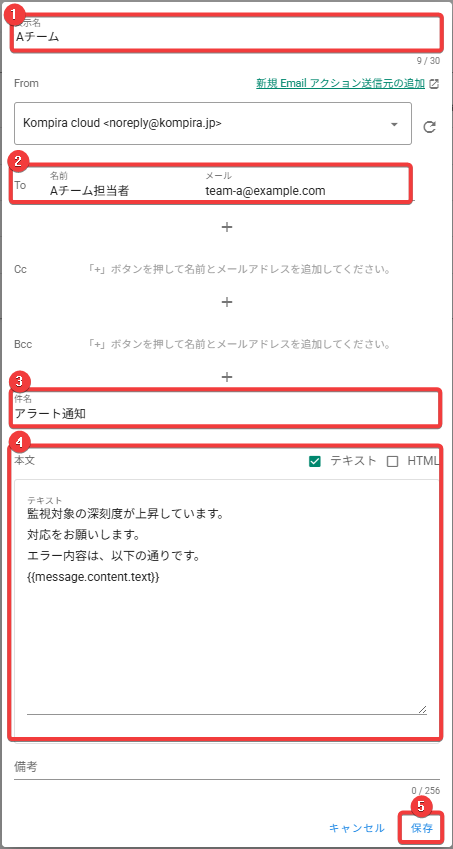
Task: Click the キャンセル button
Action: click(357, 828)
